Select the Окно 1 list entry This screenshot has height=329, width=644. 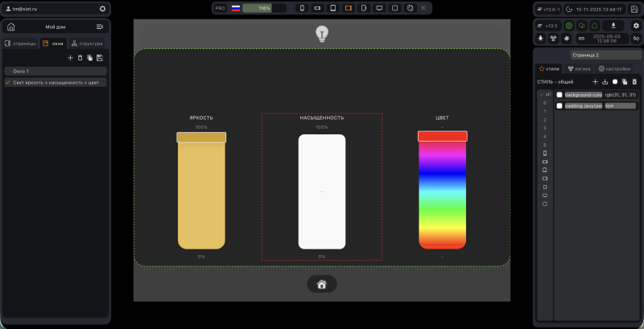click(56, 72)
